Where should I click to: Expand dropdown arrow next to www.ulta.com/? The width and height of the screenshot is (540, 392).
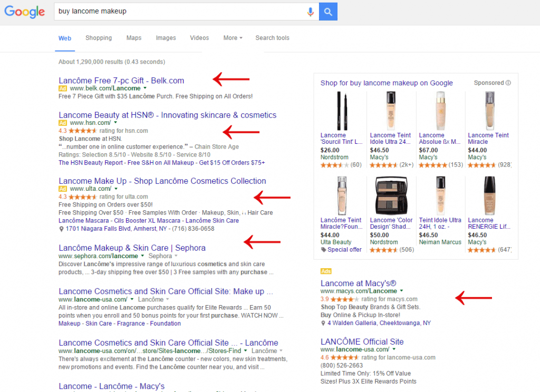(116, 189)
